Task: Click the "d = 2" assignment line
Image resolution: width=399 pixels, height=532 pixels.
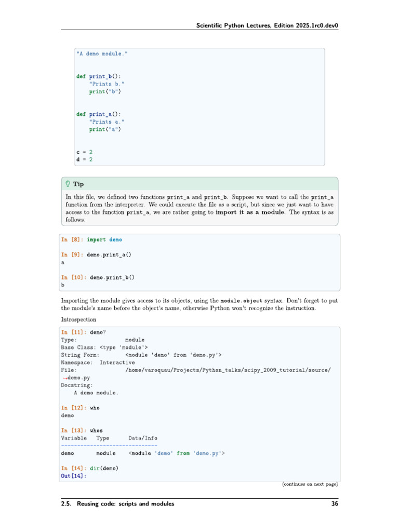Action: pyautogui.click(x=84, y=159)
